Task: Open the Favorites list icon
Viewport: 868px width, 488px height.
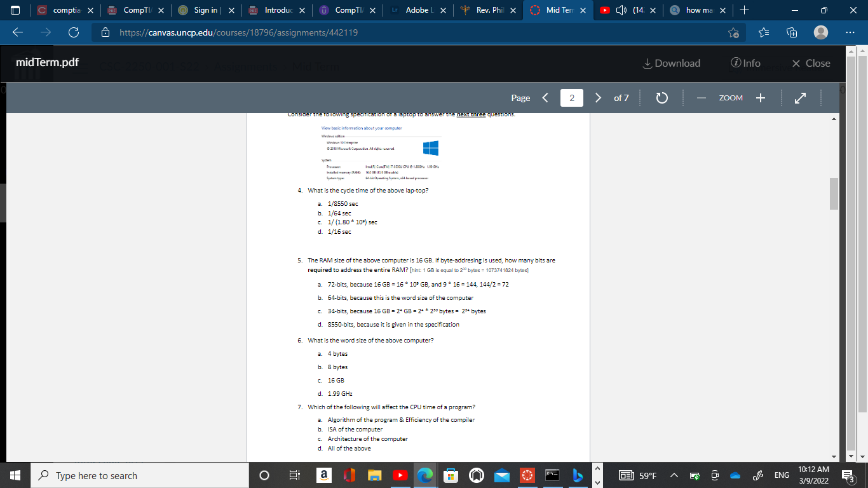Action: 764,32
